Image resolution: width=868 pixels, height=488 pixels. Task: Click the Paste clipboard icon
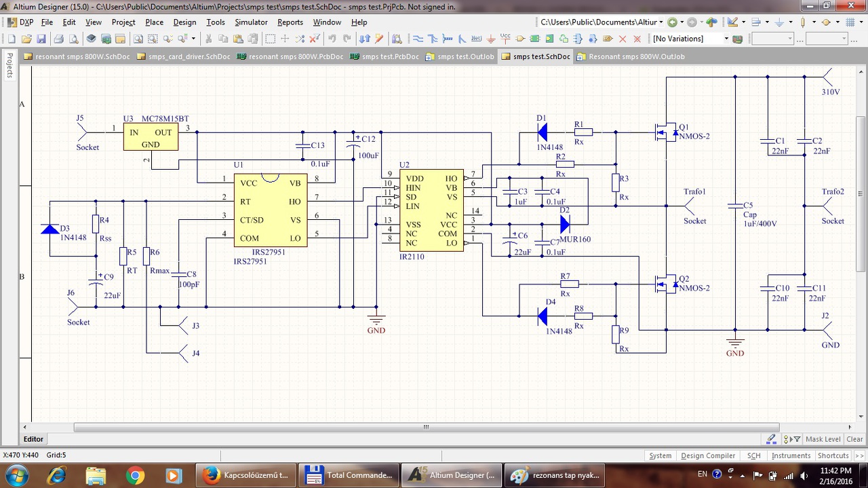(x=237, y=39)
